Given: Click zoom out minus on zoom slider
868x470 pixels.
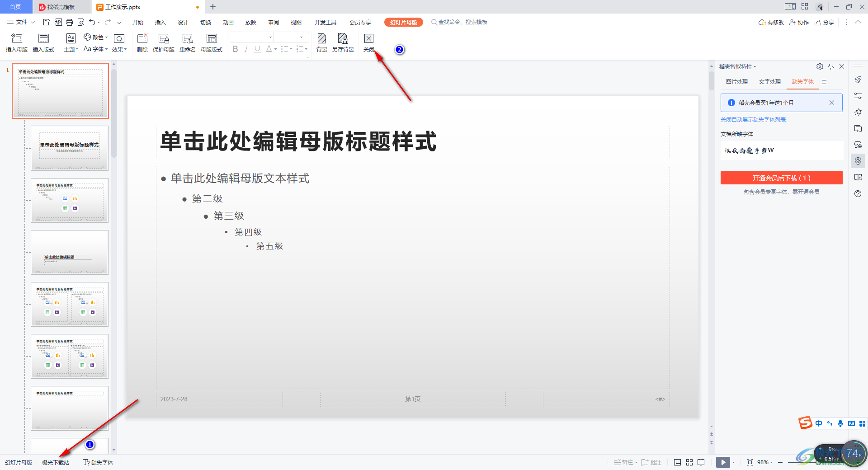Looking at the screenshot, I should (780, 462).
